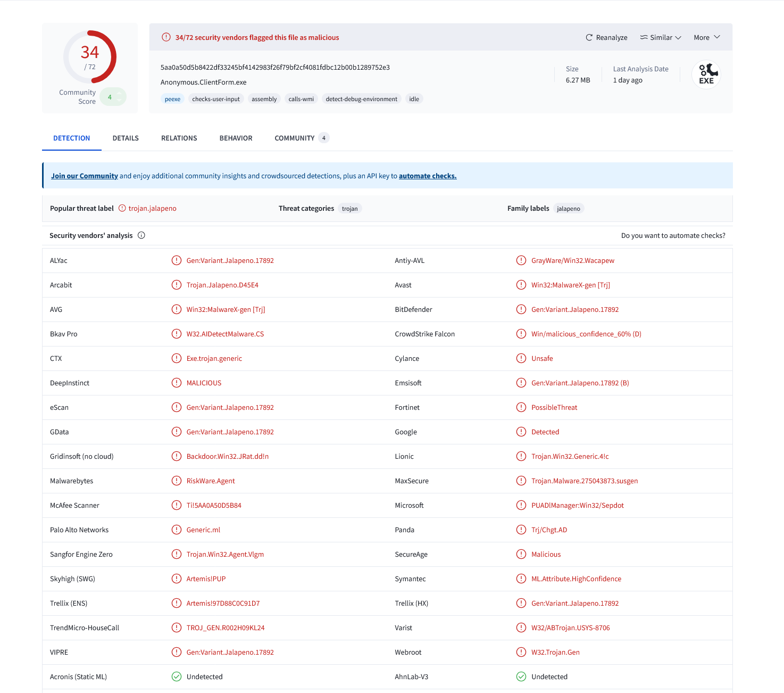Image resolution: width=784 pixels, height=693 pixels.
Task: Click the Microsoft detection alert icon
Action: coord(521,505)
